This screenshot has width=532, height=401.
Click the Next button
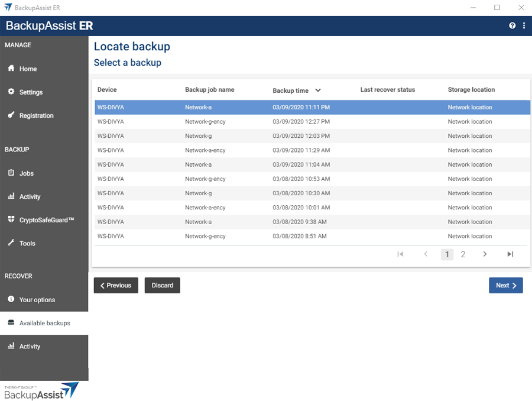pos(506,285)
